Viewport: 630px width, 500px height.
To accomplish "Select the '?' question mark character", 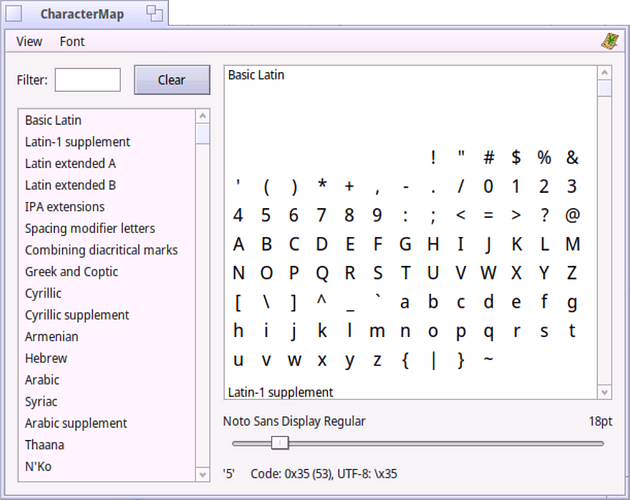I will pos(544,215).
